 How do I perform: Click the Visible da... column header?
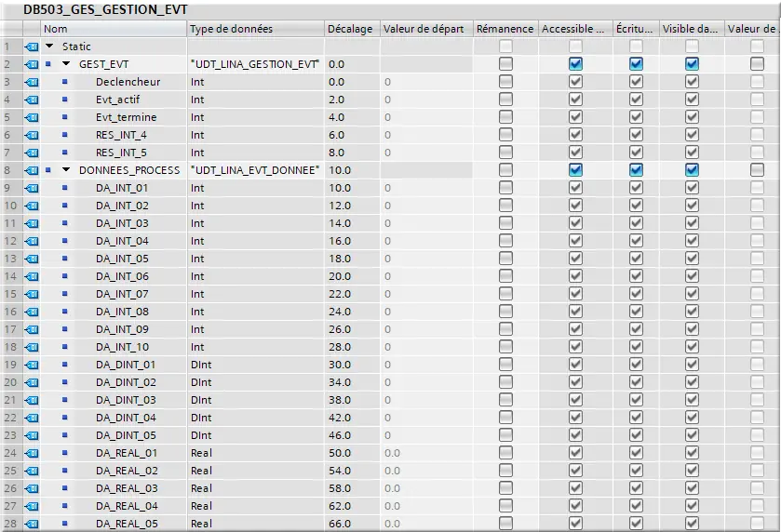pyautogui.click(x=692, y=29)
